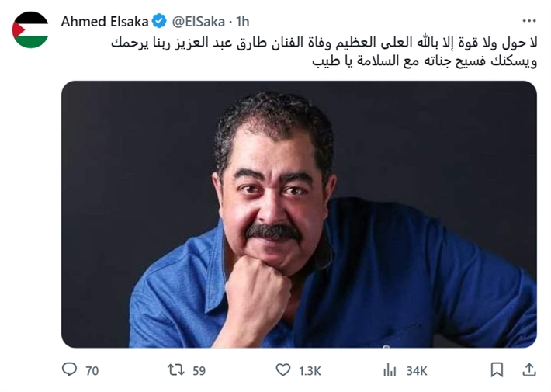Open the Palestinian flag profile avatar
This screenshot has width=551, height=392.
click(x=30, y=29)
